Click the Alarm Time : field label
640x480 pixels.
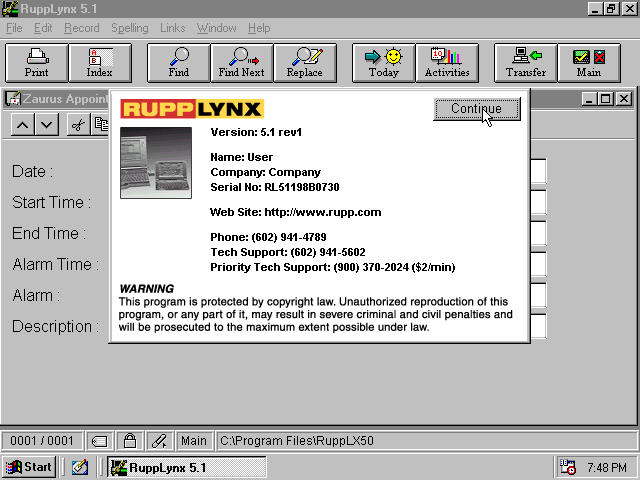point(56,264)
